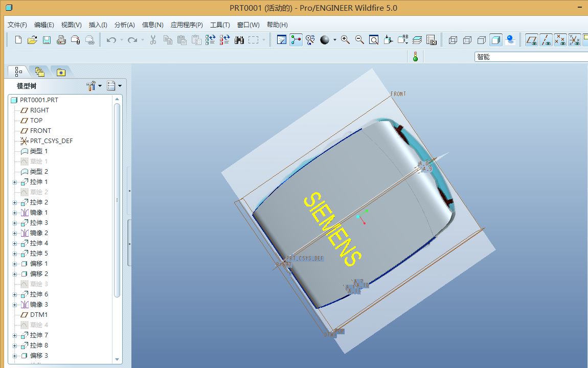Click the dashed selection box icon

point(254,40)
